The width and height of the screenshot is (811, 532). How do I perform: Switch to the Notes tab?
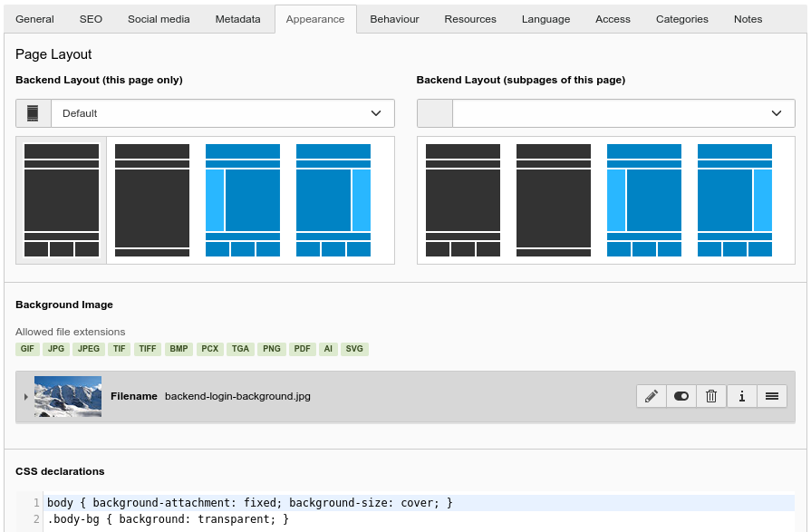[748, 18]
